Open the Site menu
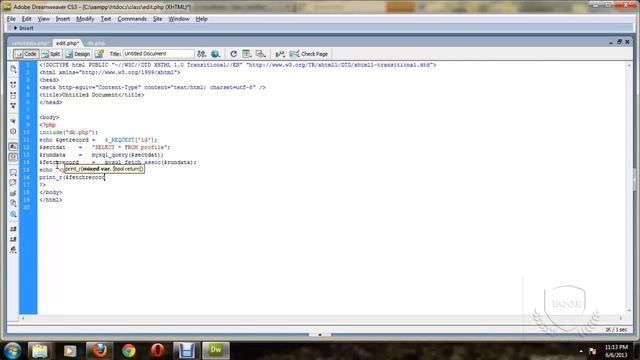Viewport: 640px width, 360px height. 158,19
